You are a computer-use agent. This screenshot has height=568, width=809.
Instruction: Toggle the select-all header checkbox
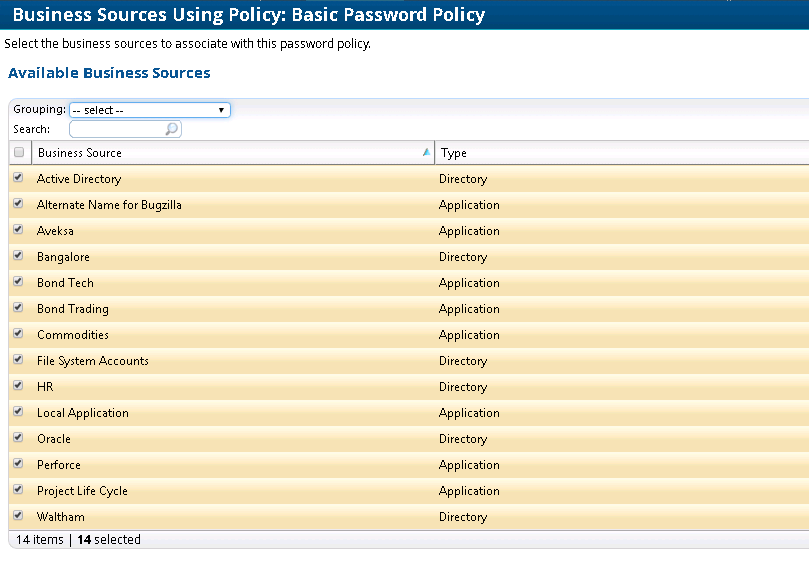tap(19, 153)
